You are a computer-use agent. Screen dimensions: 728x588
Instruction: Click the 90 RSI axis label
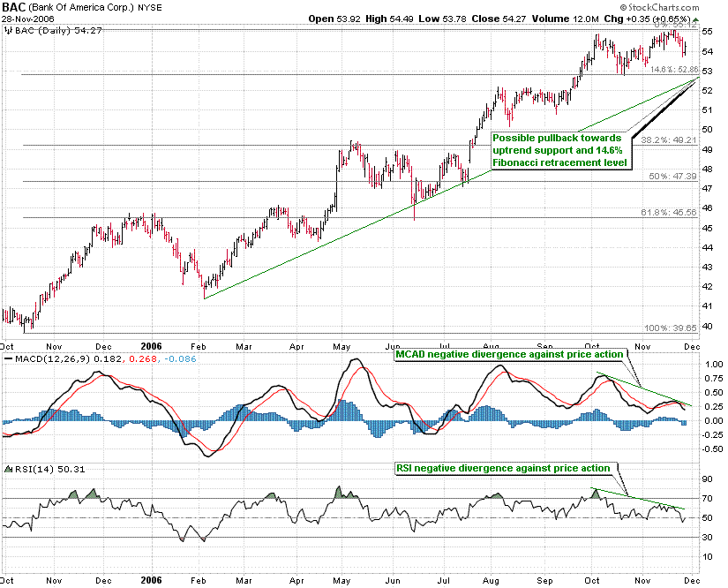click(707, 479)
